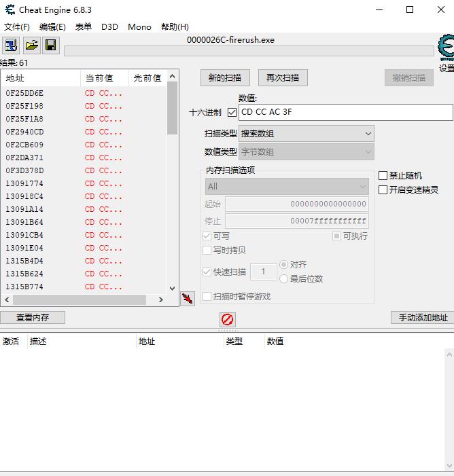Click the 地址 results column header
The height and width of the screenshot is (476, 454).
click(x=41, y=78)
